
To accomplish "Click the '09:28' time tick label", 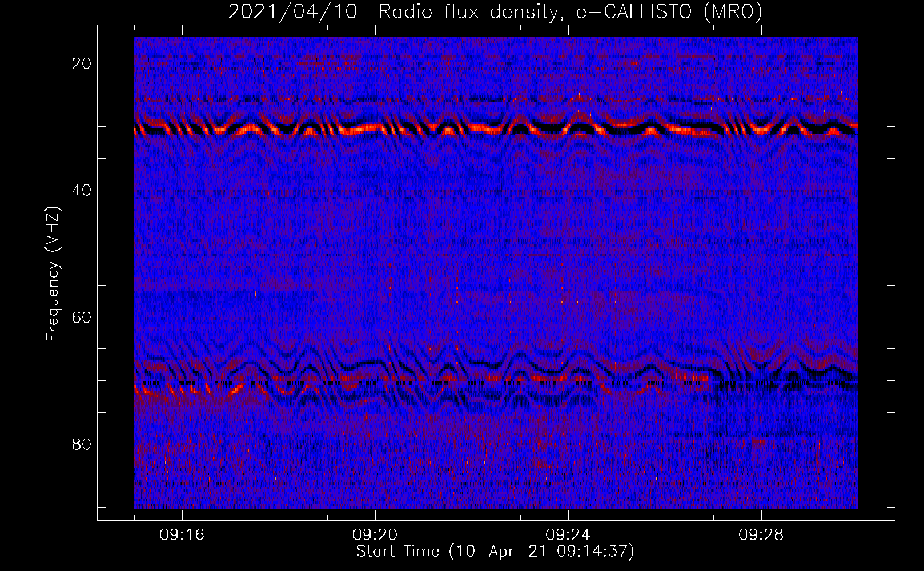I will click(x=761, y=535).
